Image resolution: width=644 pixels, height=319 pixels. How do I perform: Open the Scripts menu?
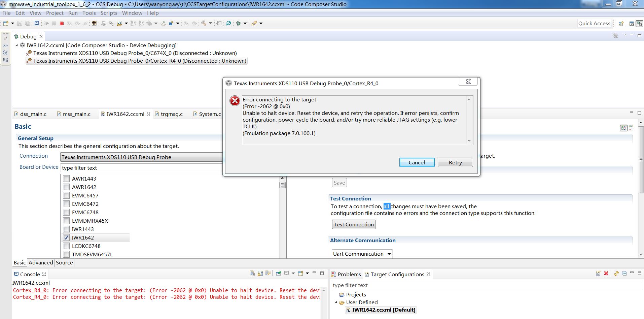109,13
